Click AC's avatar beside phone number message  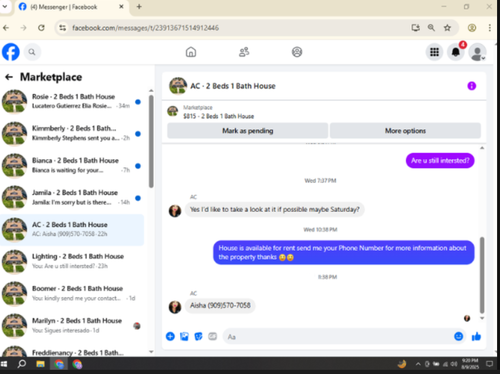click(175, 307)
